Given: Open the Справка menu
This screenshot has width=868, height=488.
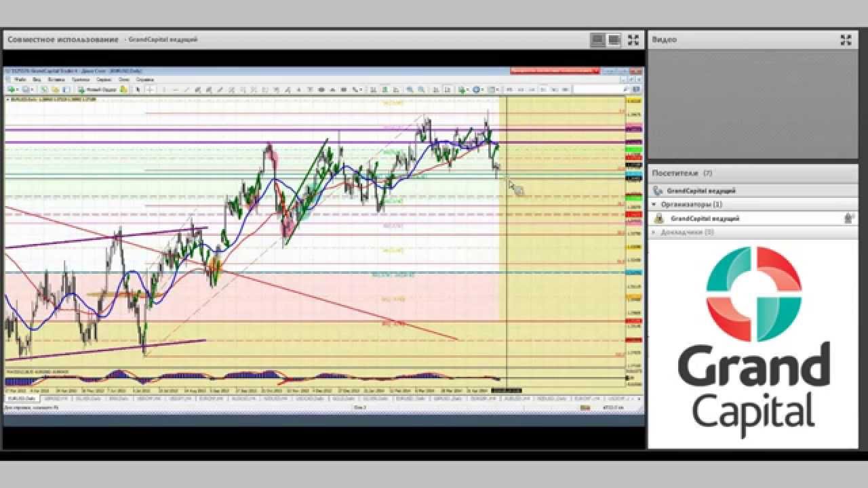Looking at the screenshot, I should (144, 79).
